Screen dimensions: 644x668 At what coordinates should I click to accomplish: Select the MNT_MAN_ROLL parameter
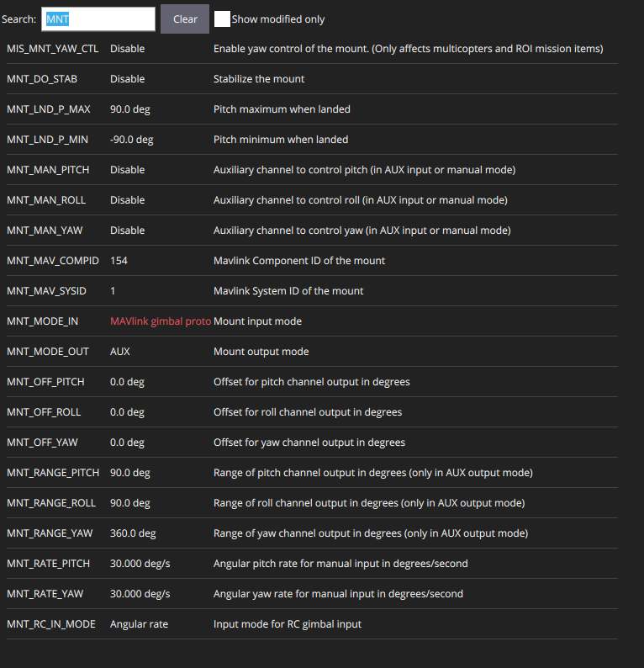coord(46,199)
